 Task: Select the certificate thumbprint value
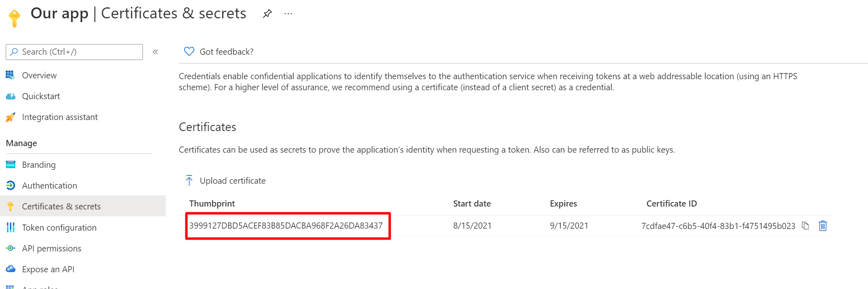tap(286, 226)
